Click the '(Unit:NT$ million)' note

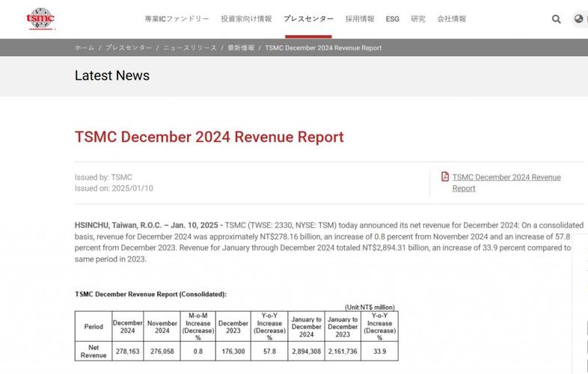coord(370,307)
